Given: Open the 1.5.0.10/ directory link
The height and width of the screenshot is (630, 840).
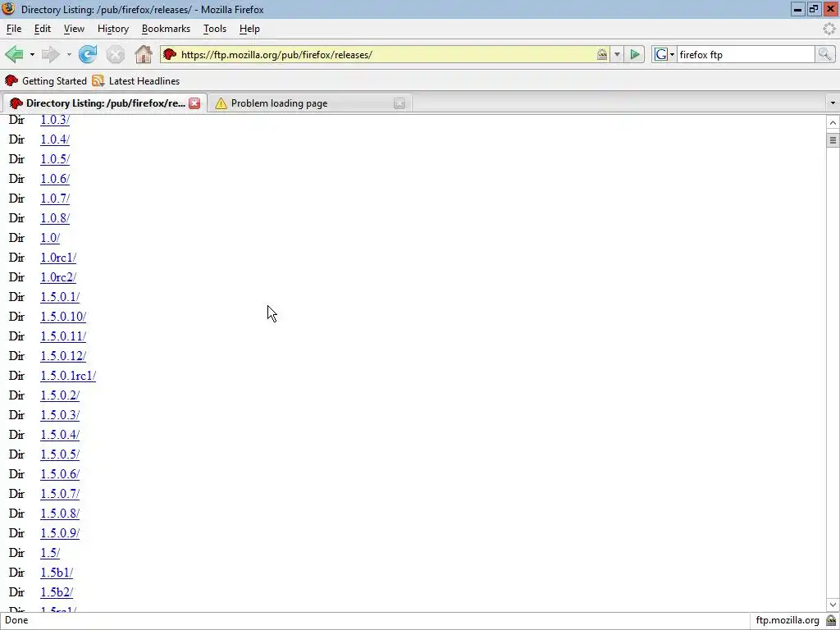Looking at the screenshot, I should coord(63,317).
